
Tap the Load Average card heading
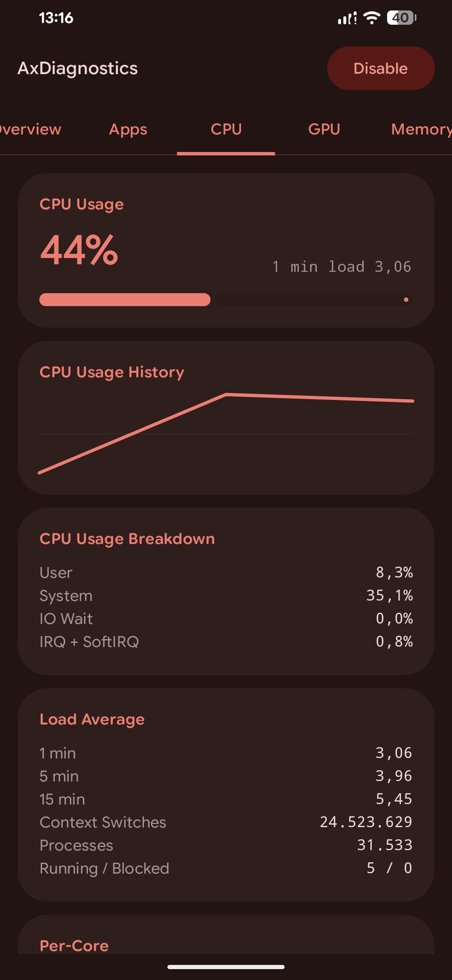[92, 719]
